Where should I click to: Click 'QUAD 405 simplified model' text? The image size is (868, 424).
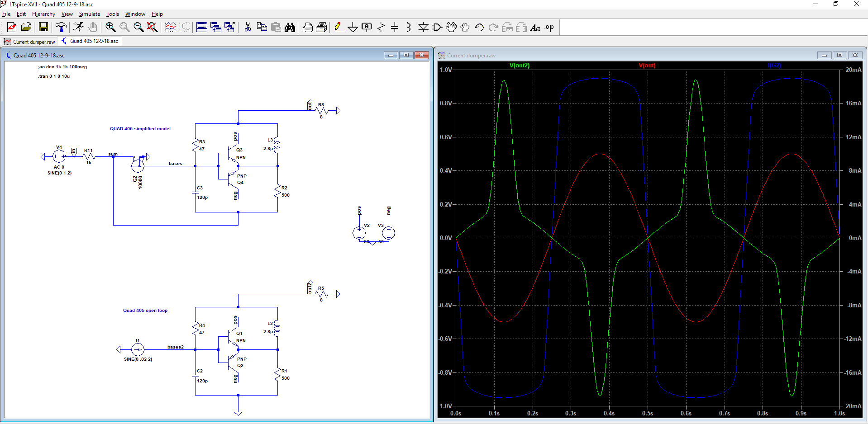pos(140,129)
